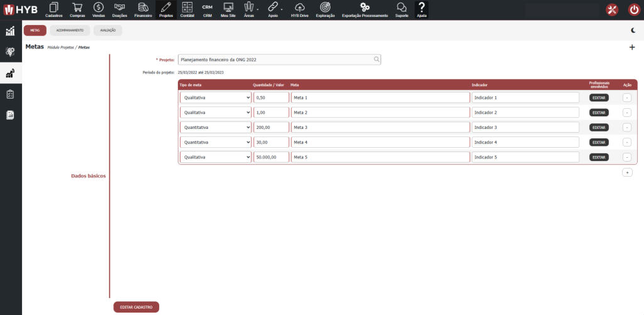Image resolution: width=644 pixels, height=315 pixels.
Task: Open the Doações handshake icon
Action: click(121, 9)
